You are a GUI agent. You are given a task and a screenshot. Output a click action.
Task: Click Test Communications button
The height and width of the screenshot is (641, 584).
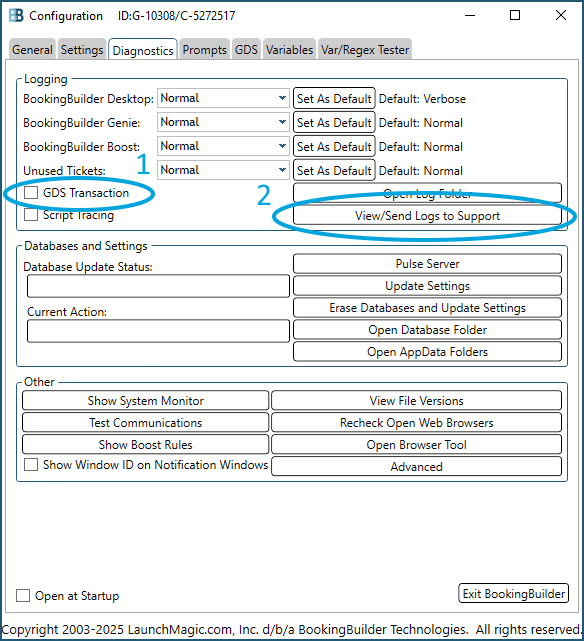coord(145,423)
